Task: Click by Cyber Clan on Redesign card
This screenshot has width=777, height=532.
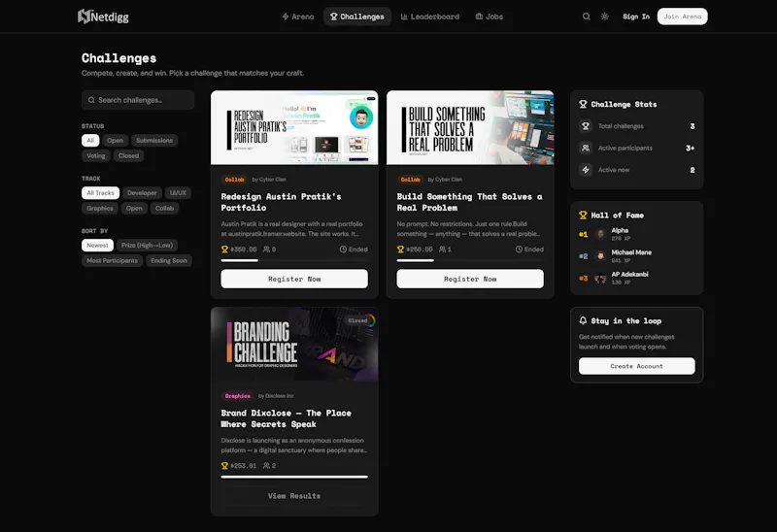Action: [269, 180]
